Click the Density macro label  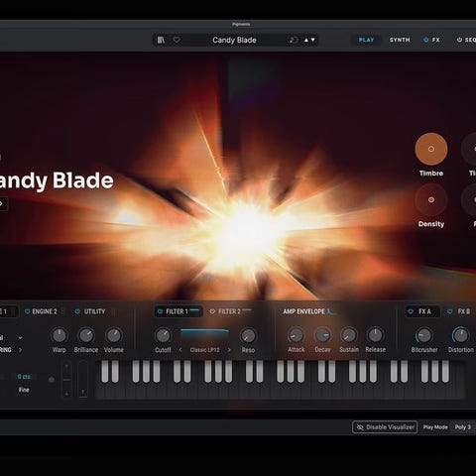[x=431, y=224]
